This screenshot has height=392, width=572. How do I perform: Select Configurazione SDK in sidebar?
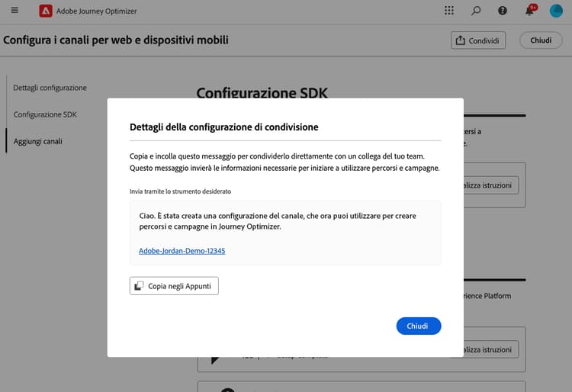(45, 114)
